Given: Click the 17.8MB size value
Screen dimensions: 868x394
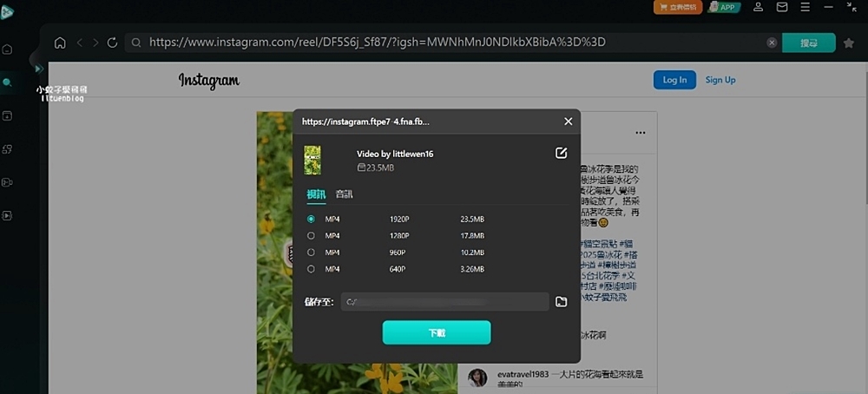Looking at the screenshot, I should tap(472, 236).
